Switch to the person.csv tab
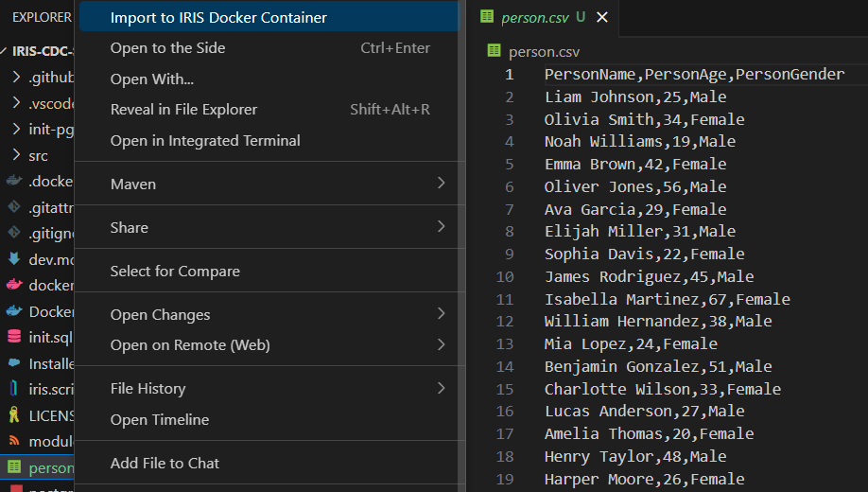This screenshot has height=492, width=868. click(x=532, y=17)
